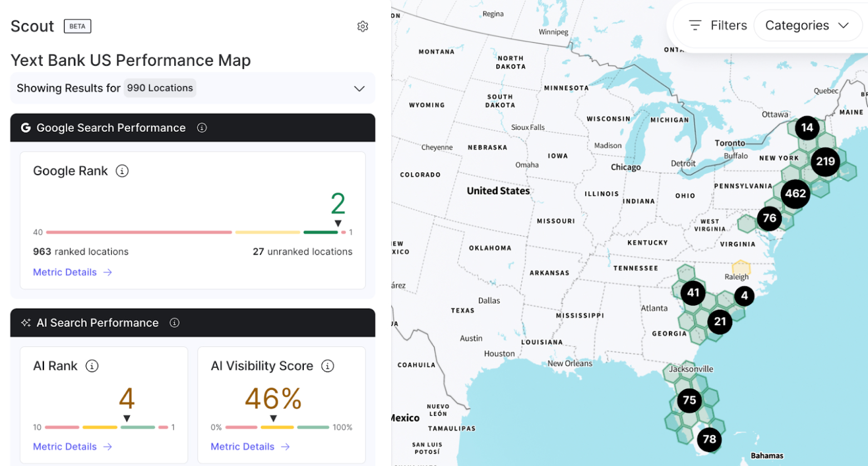Open the Categories dropdown
Viewport: 868px width, 466px height.
coord(806,26)
